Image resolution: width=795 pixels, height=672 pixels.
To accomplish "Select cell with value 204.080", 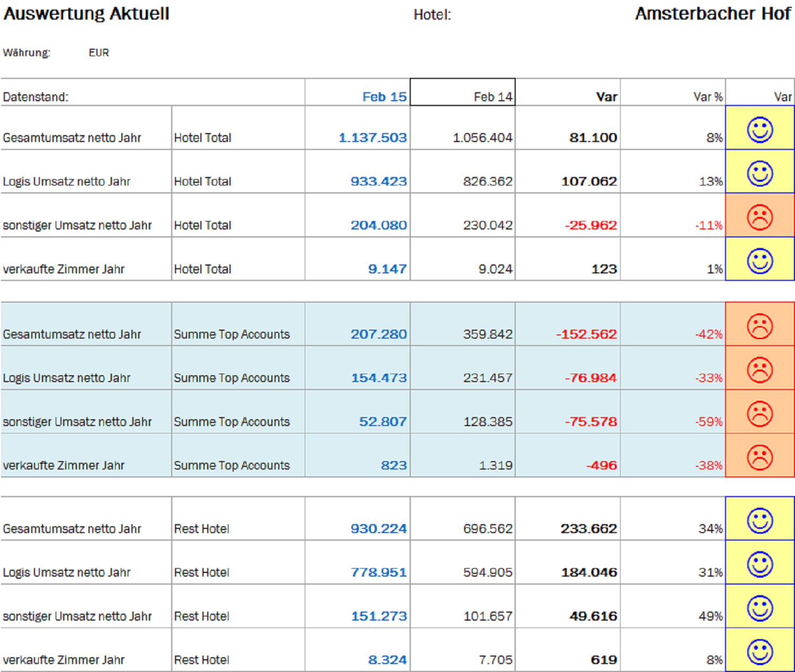I will point(358,215).
